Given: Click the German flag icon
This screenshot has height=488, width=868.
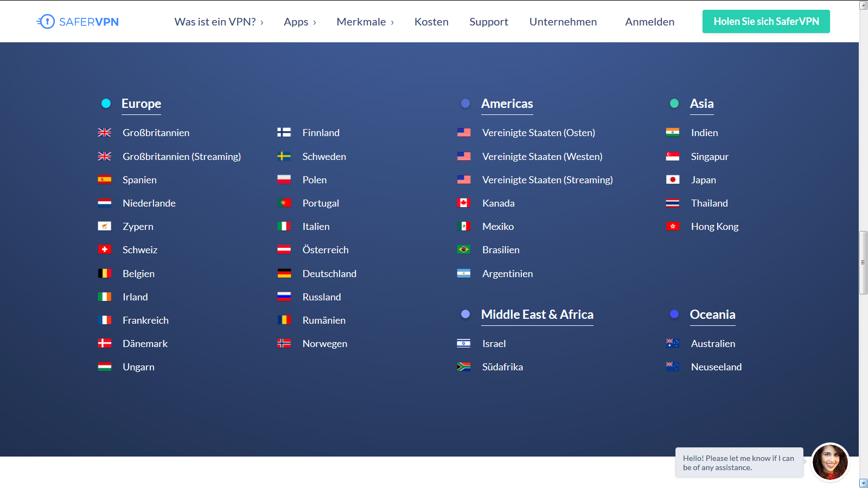Looking at the screenshot, I should tap(284, 273).
